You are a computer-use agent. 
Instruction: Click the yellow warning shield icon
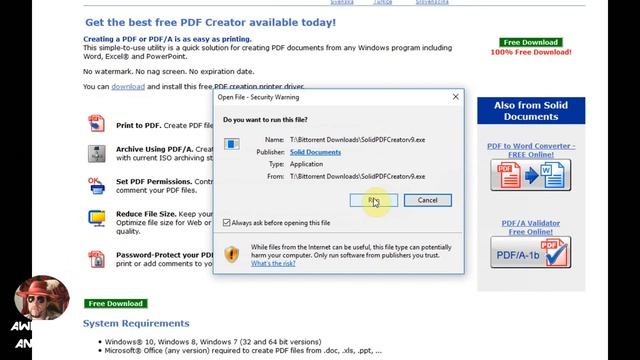tap(231, 254)
